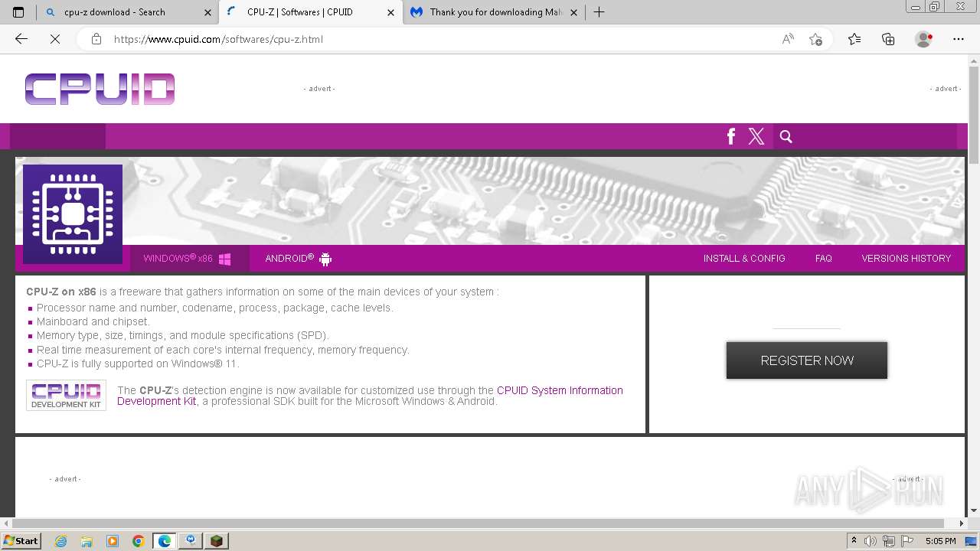The image size is (980, 551).
Task: Click the 5:05 PM clock
Action: pyautogui.click(x=940, y=541)
